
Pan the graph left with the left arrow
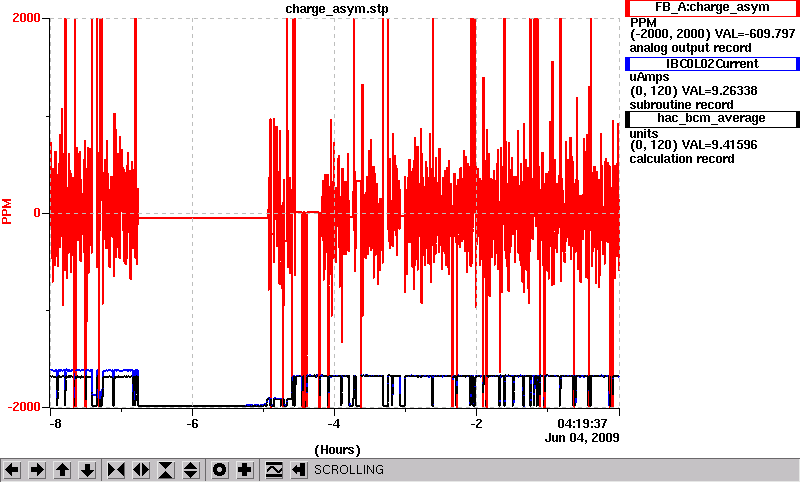click(12, 469)
